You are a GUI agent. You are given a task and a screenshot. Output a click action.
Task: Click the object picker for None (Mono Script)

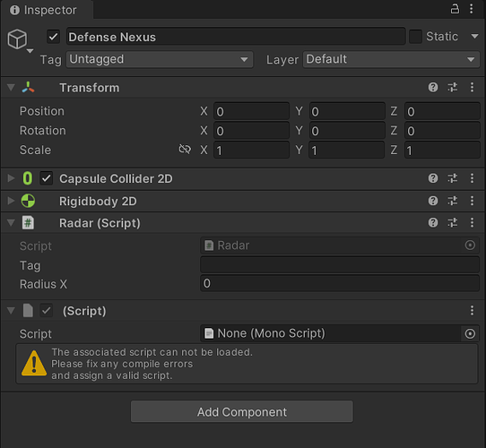[470, 333]
